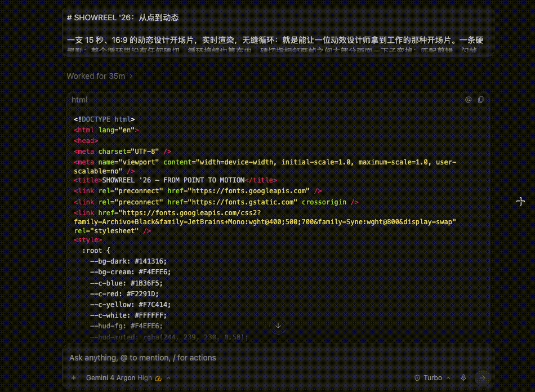Image resolution: width=535 pixels, height=392 pixels.
Task: Click the meta charset UTF-8 line
Action: click(123, 152)
